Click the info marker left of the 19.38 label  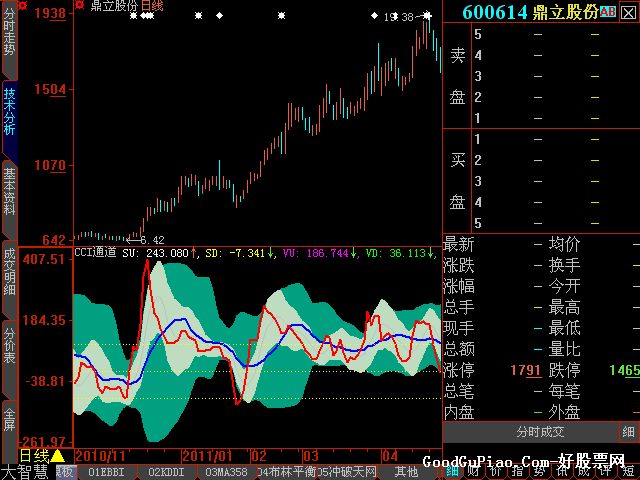[374, 16]
